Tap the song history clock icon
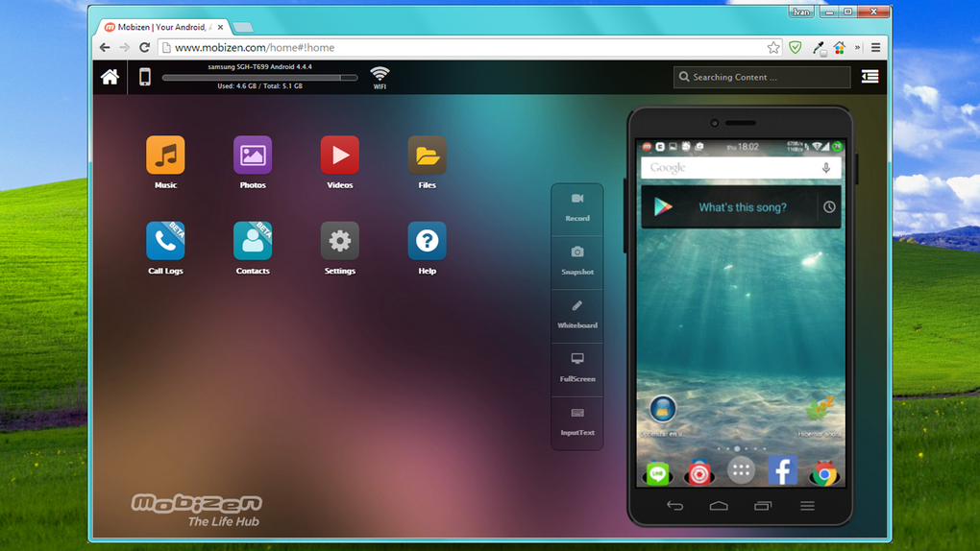This screenshot has width=980, height=551. click(x=829, y=206)
